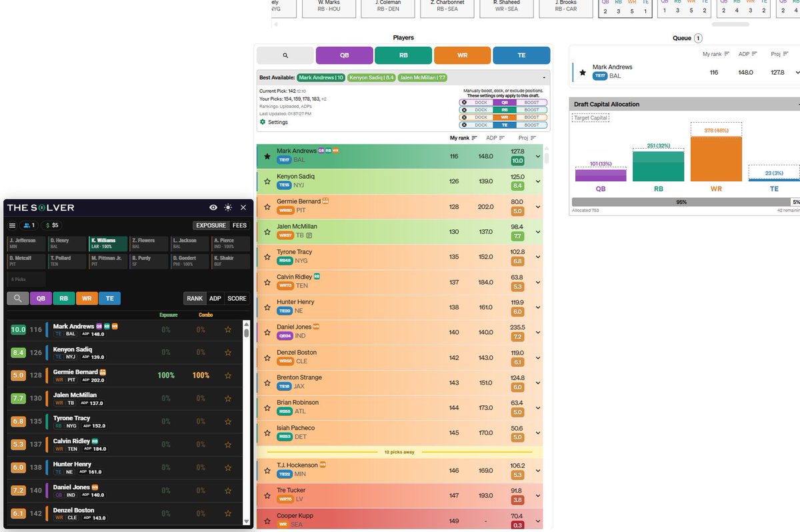Select the purple QB filter in Players panel
This screenshot has height=532, width=800.
(x=344, y=56)
